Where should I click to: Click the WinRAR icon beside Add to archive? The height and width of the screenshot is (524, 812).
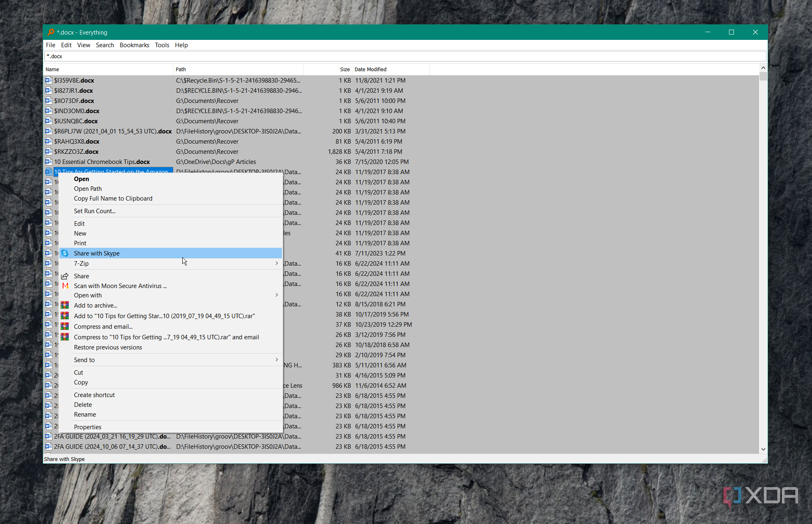point(65,305)
